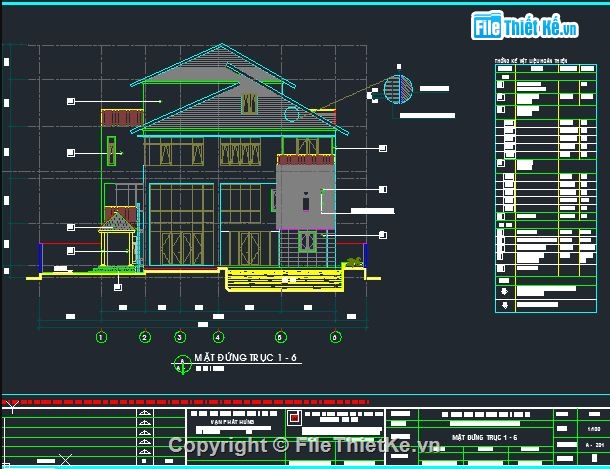Click the material schedule table heading
610x469 pixels.
[531, 61]
